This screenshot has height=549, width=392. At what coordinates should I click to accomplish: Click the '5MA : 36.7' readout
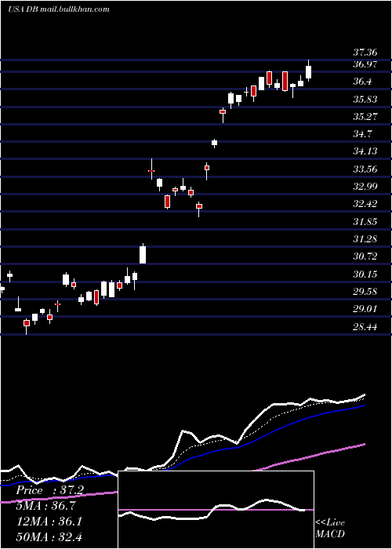(45, 506)
